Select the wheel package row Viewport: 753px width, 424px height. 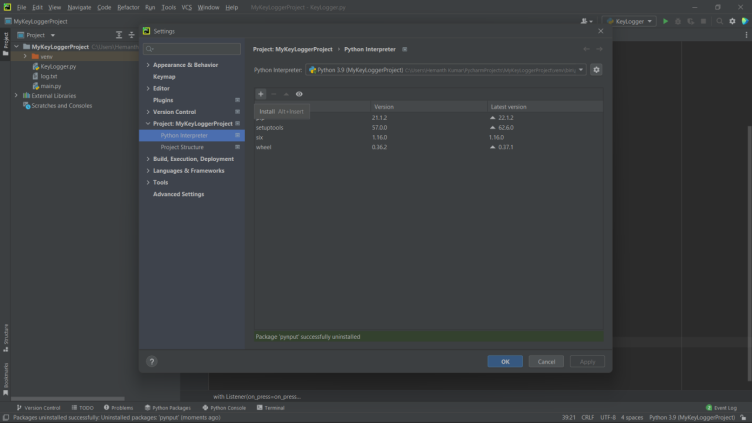point(429,147)
